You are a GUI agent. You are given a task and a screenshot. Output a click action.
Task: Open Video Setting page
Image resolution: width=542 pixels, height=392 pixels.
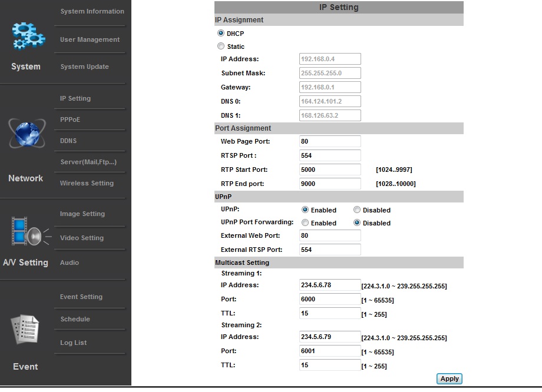tap(81, 238)
